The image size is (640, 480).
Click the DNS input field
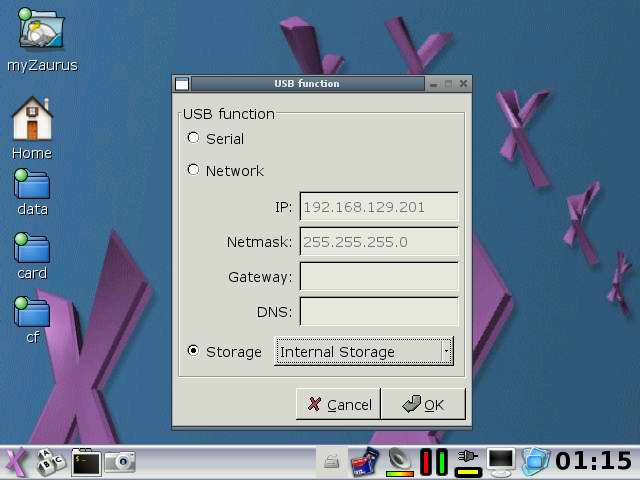coord(379,312)
